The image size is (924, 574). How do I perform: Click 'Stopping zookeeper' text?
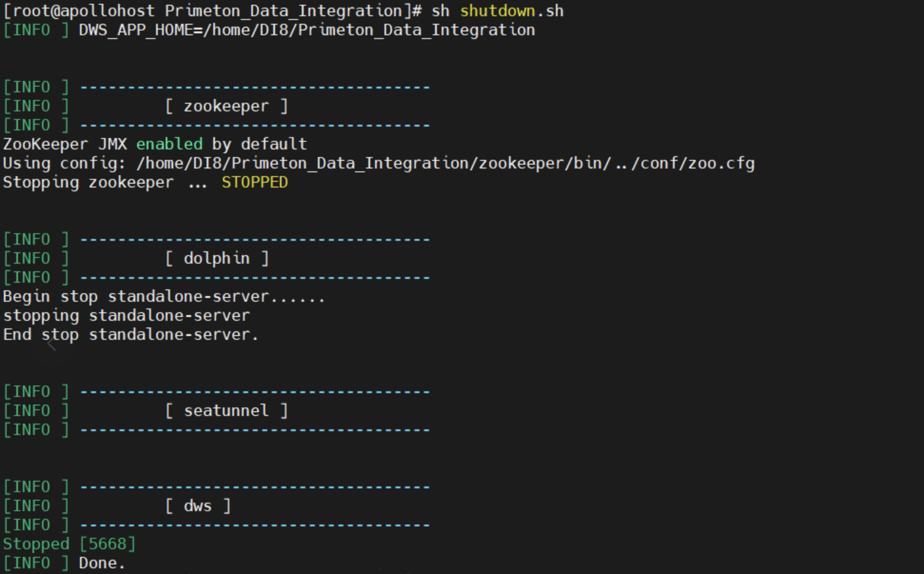click(88, 182)
